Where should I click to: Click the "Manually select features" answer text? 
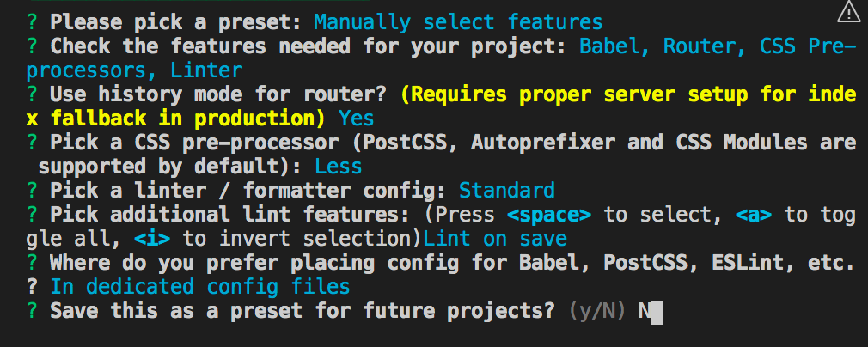(x=457, y=21)
